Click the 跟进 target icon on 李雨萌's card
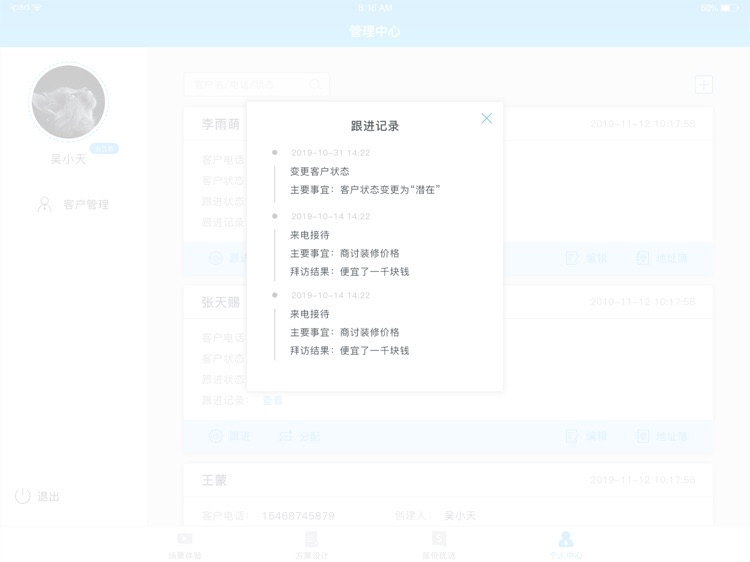This screenshot has width=750, height=562. point(216,258)
